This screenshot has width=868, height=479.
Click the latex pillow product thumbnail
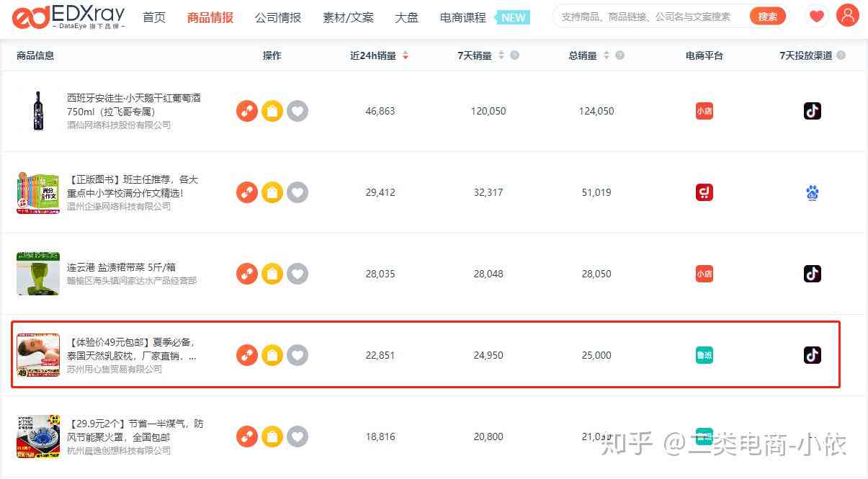38,355
